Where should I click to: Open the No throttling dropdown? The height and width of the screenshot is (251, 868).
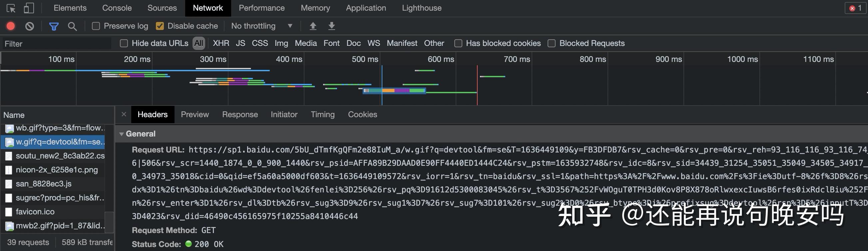(261, 26)
